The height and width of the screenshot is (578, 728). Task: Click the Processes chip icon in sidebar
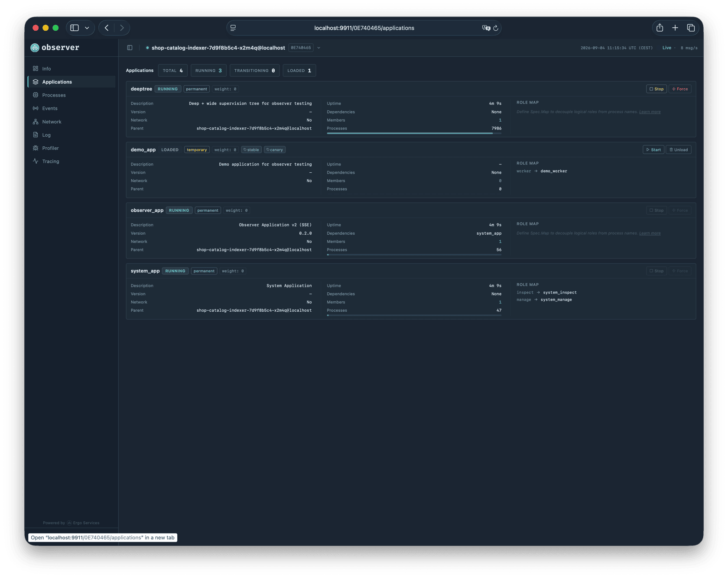pos(36,95)
